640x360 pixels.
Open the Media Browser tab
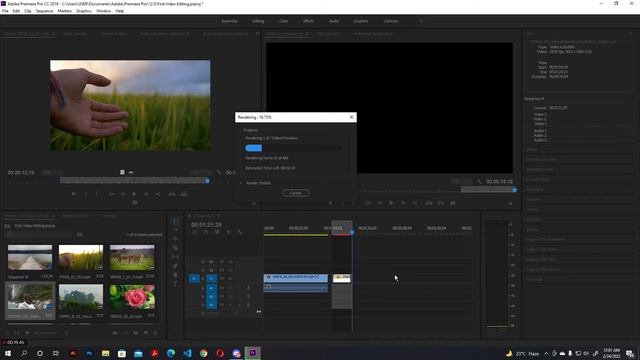tap(75, 216)
